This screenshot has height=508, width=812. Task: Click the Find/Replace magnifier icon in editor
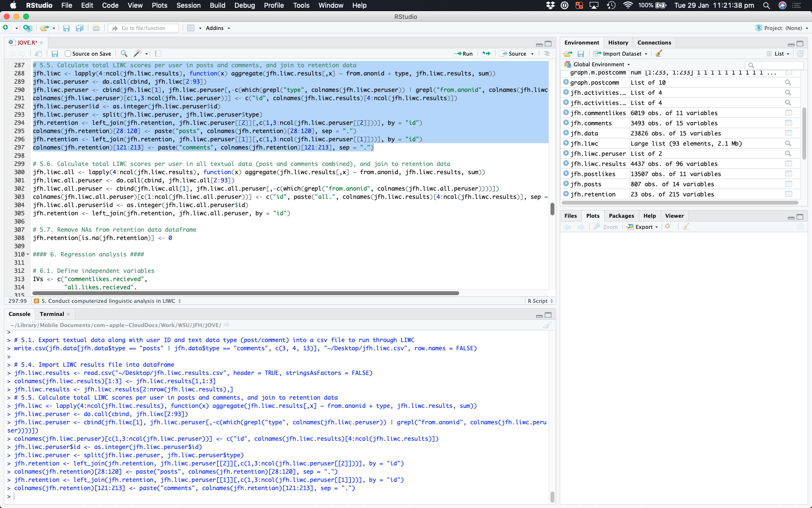[124, 54]
